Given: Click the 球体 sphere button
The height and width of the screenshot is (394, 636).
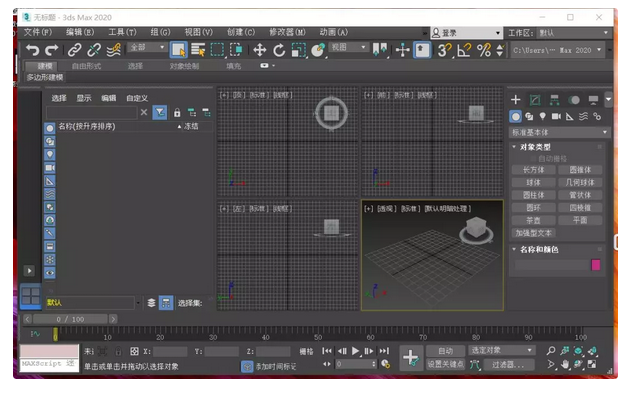Looking at the screenshot, I should point(533,183).
